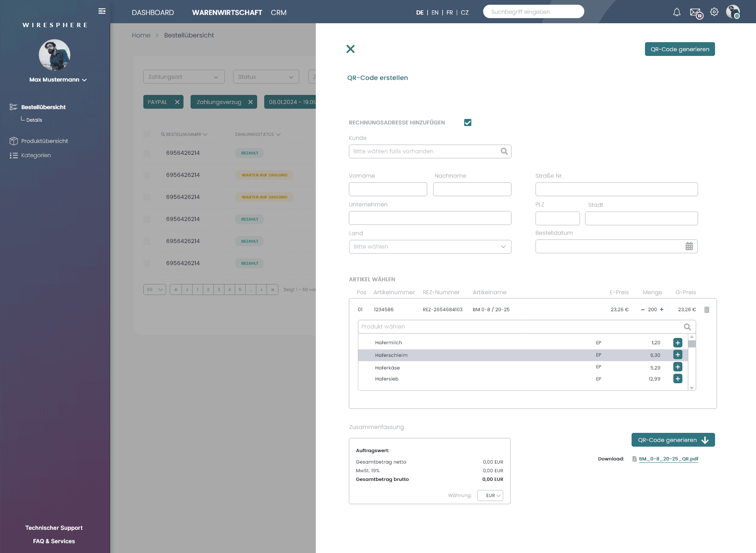
Task: Download BM_0-8_20-25_QR.pdf file link
Action: 668,459
